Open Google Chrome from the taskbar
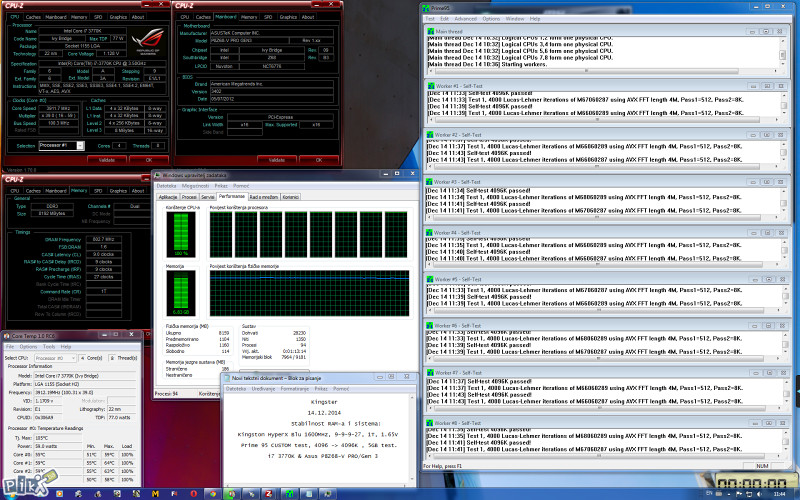 tap(213, 494)
